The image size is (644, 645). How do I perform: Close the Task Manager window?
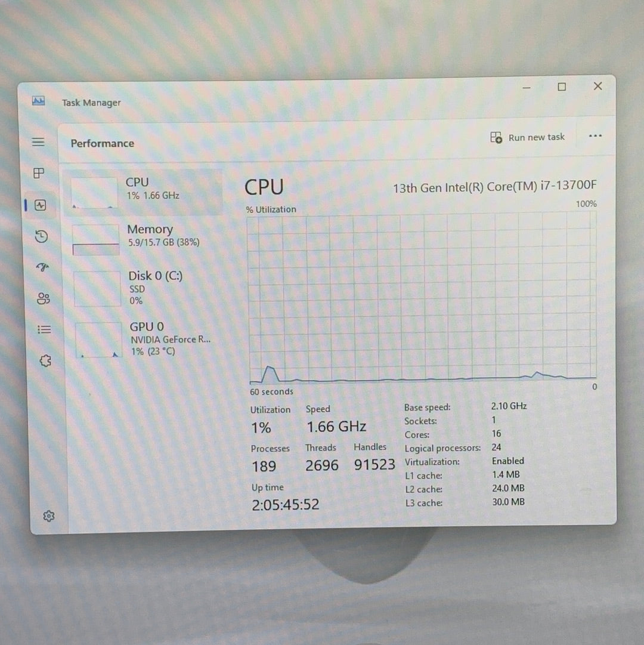click(598, 86)
